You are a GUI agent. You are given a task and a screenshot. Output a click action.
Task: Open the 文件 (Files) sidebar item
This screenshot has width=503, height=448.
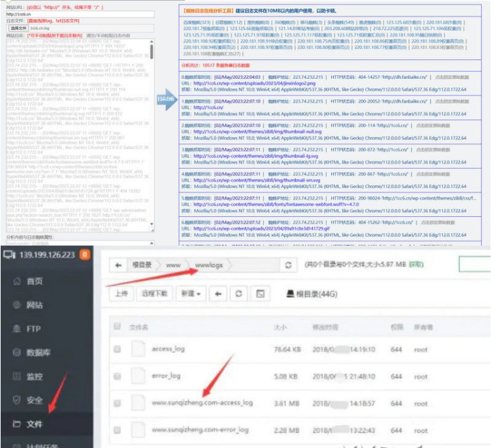(35, 424)
